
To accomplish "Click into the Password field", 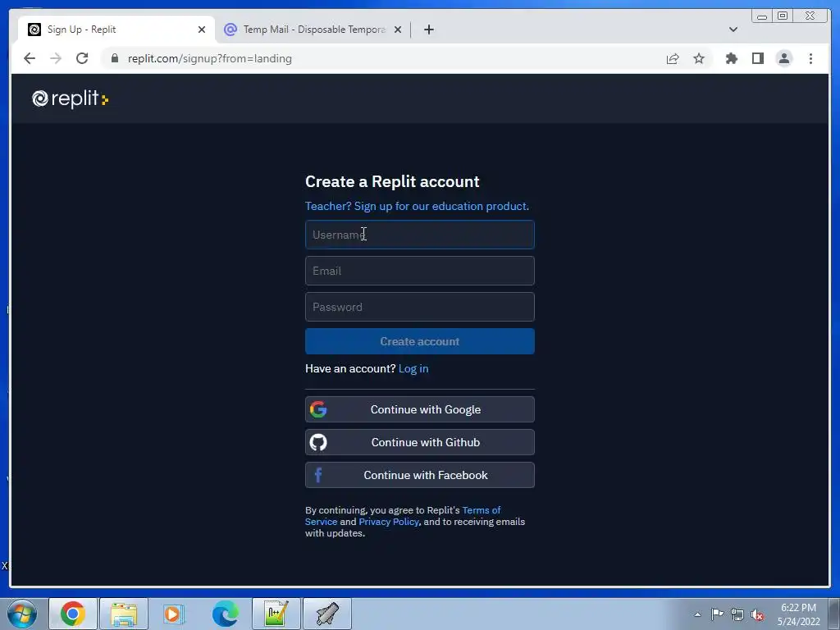I will pyautogui.click(x=419, y=307).
